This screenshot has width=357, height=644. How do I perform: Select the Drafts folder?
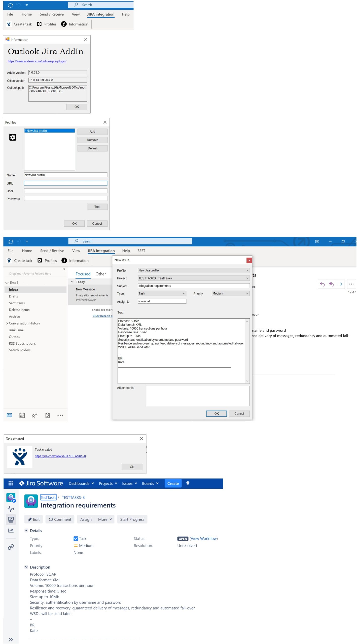point(13,296)
